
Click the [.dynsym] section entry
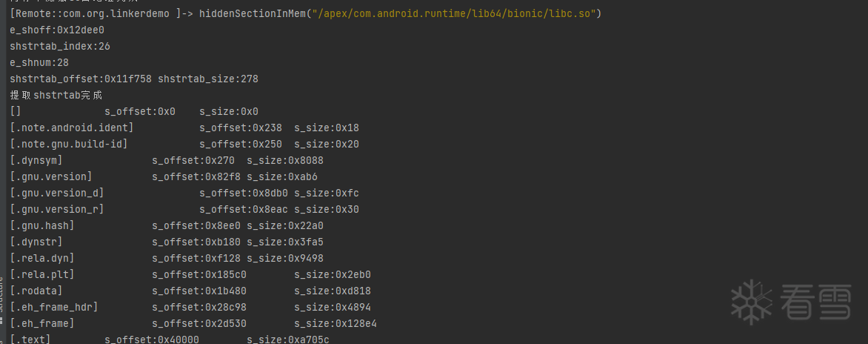36,160
